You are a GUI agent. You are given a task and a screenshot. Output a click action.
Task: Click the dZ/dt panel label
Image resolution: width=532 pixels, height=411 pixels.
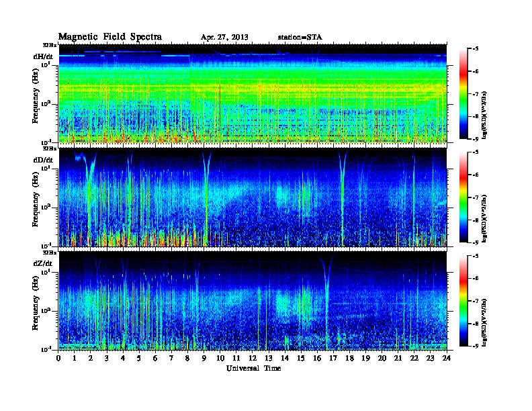click(x=43, y=263)
